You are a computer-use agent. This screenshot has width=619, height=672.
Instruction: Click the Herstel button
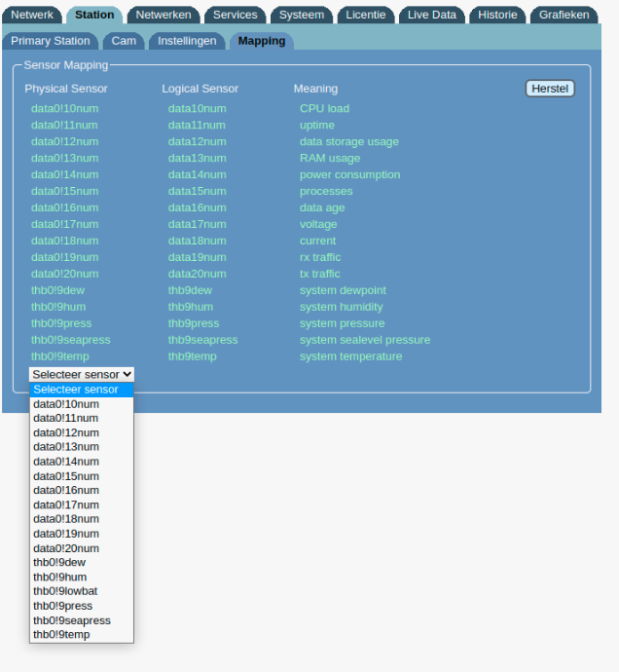(x=550, y=89)
